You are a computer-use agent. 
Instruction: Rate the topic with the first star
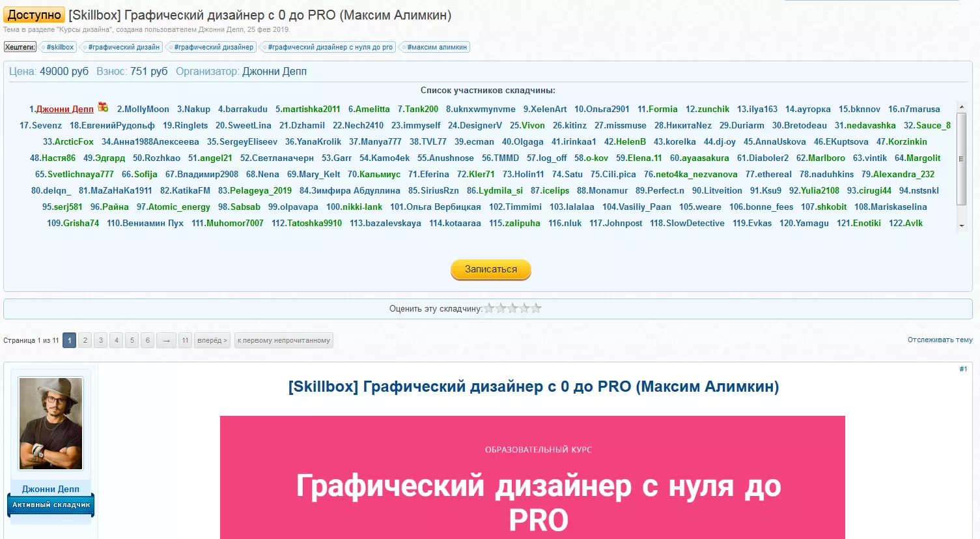coord(490,308)
